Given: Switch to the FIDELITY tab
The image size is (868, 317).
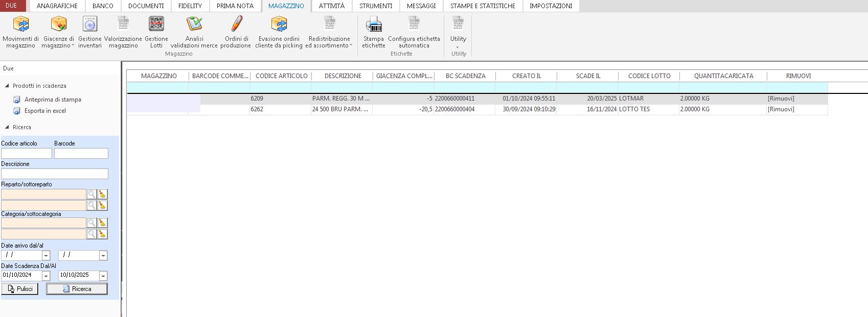Looking at the screenshot, I should pos(190,6).
